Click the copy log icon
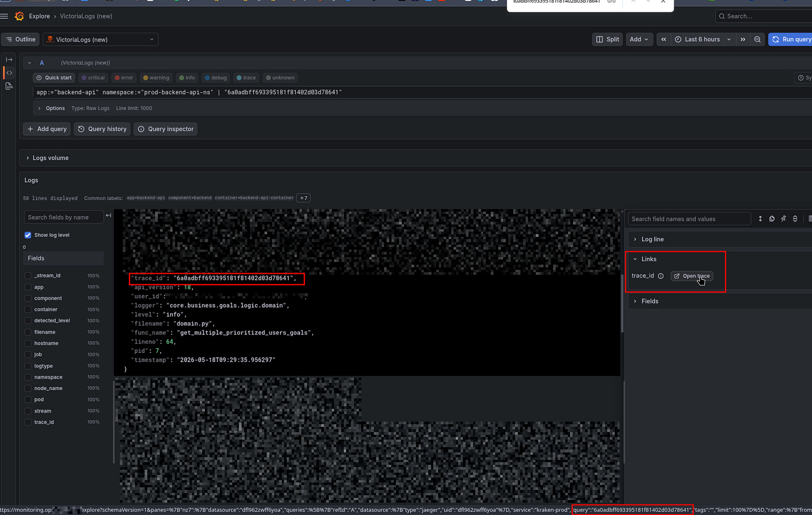Screen dimensions: 812x515 click(x=772, y=219)
